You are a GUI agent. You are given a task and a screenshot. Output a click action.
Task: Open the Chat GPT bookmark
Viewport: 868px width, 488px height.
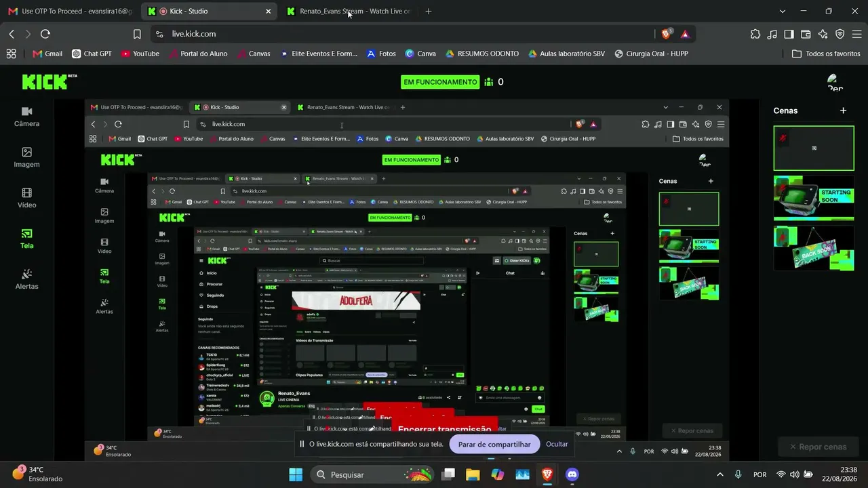click(x=92, y=54)
